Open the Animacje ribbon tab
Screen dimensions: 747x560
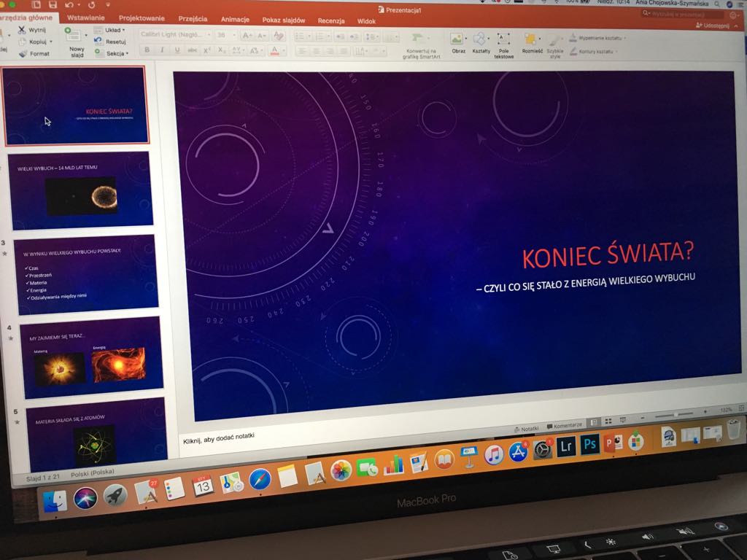(x=235, y=20)
